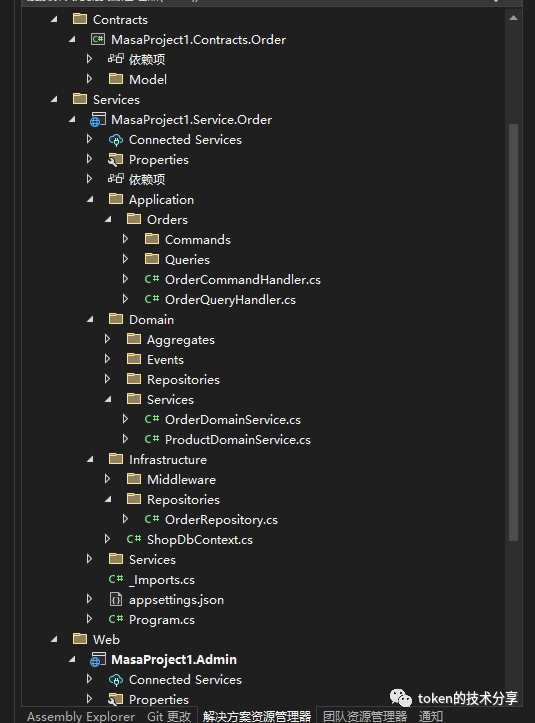Click the C# icon of _Imports.cs
This screenshot has height=723, width=535.
click(116, 579)
